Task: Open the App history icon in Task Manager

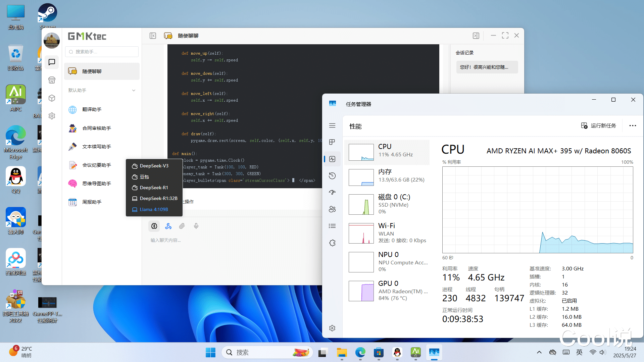Action: [x=332, y=176]
